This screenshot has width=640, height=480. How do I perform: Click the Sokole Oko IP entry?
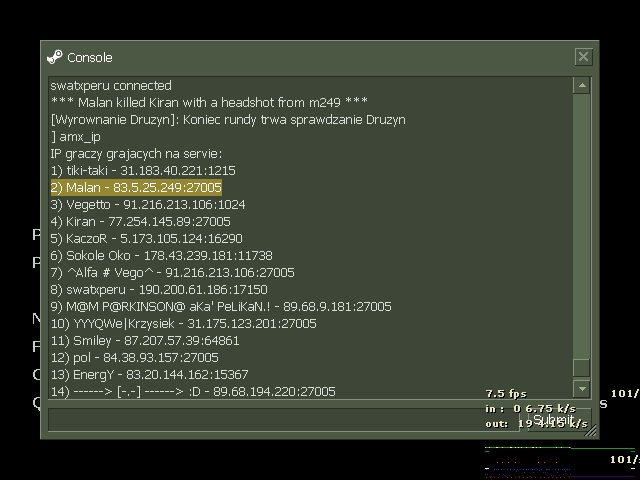point(161,256)
